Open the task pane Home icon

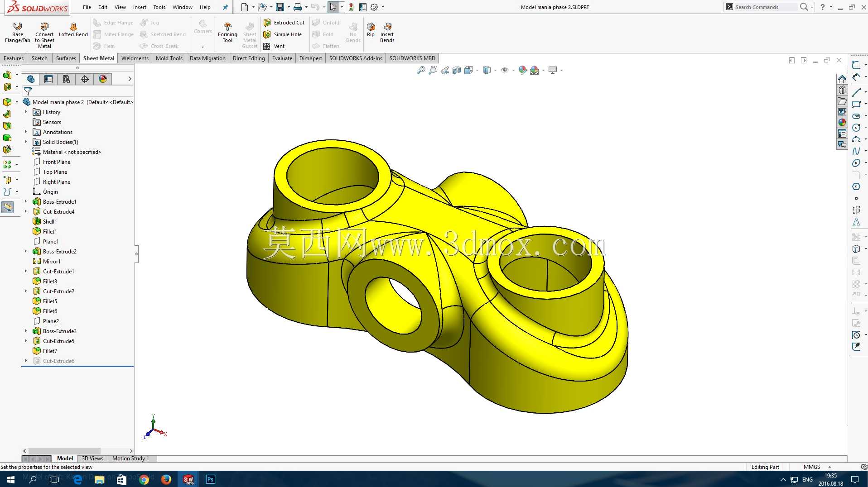(842, 79)
